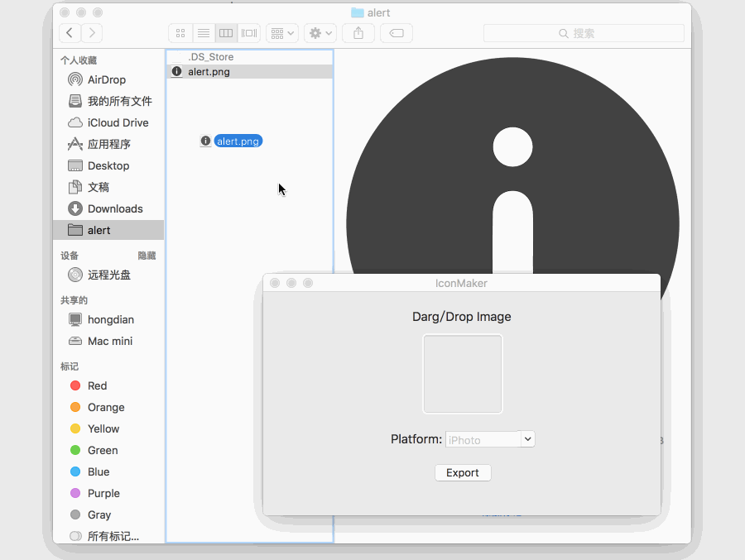Click the alert folder icon in the title bar
Viewport: 745px width, 560px height.
pos(358,13)
